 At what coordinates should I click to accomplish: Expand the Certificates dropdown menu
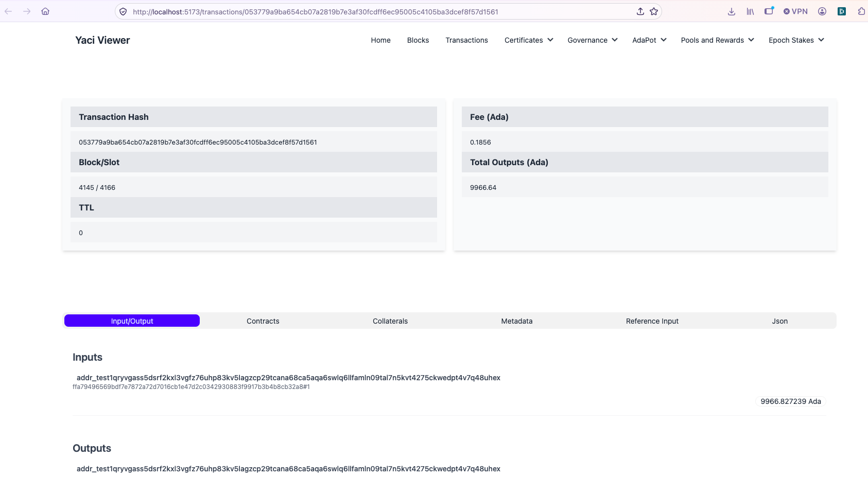[x=529, y=40]
